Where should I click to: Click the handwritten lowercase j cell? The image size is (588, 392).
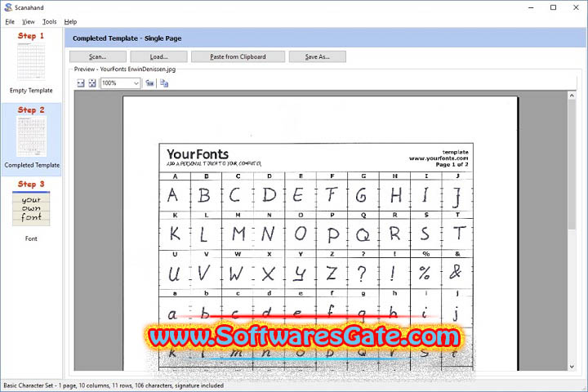click(x=457, y=313)
